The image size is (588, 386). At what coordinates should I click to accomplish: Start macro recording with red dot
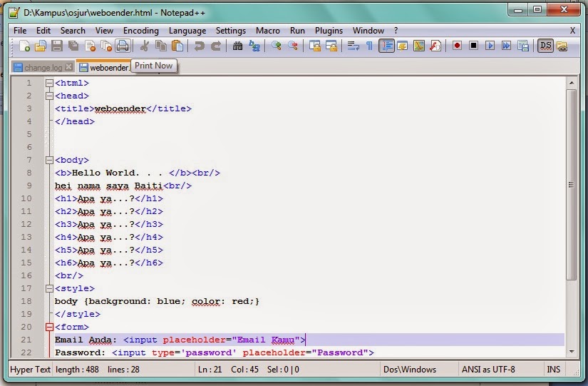457,46
